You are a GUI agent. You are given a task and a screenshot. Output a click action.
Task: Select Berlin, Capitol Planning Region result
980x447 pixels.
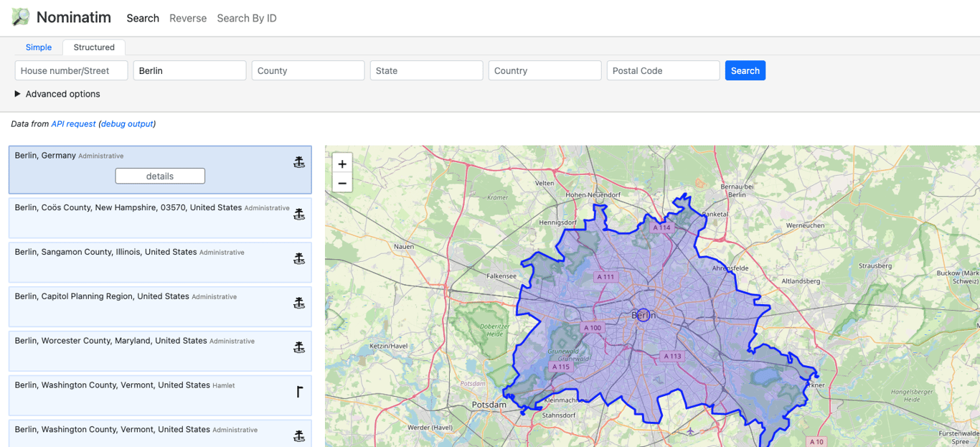160,306
